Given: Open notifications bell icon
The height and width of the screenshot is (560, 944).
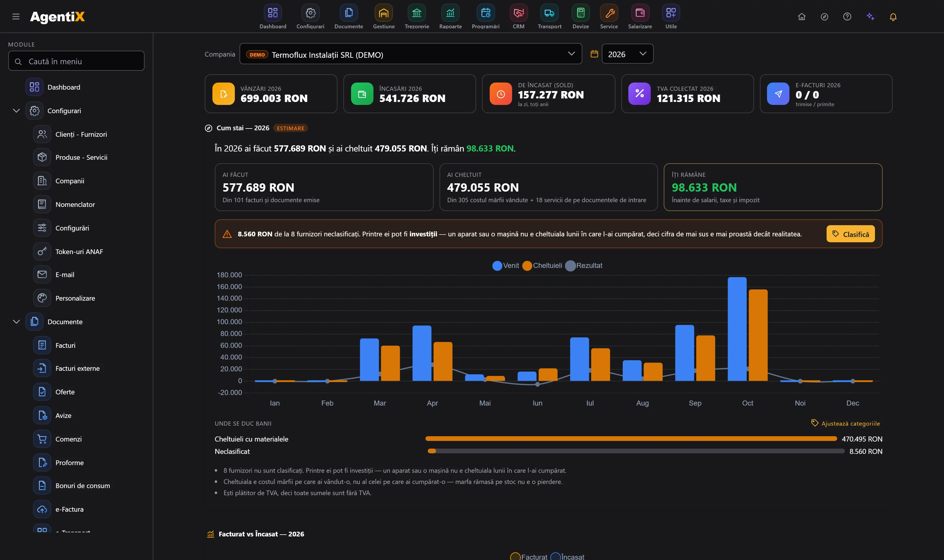Looking at the screenshot, I should click(893, 17).
